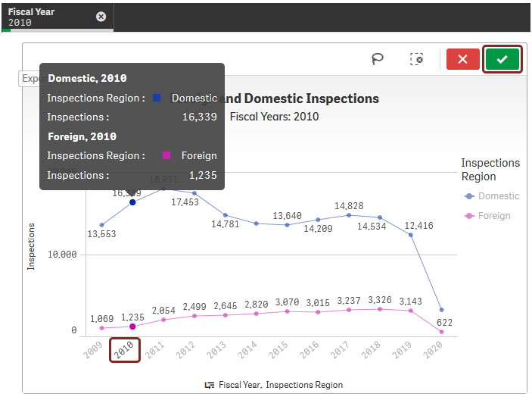Clear the Fiscal Year 2010 selection
The image size is (532, 397).
101,17
